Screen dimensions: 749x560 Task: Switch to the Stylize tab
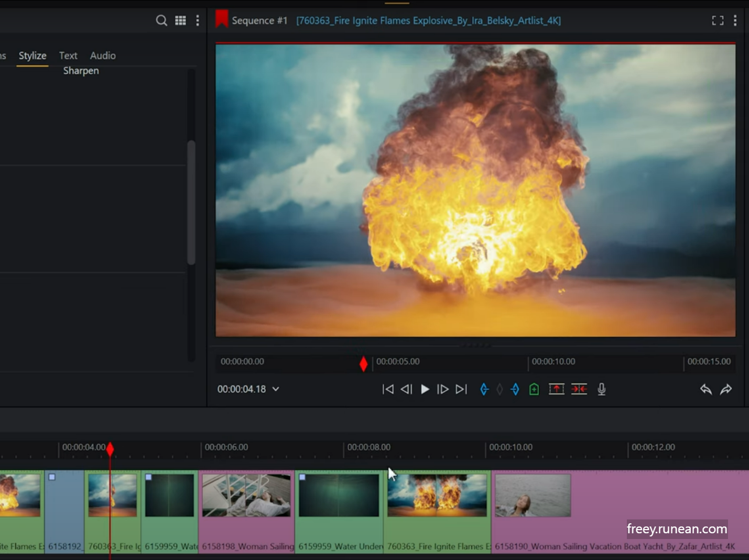(x=32, y=56)
